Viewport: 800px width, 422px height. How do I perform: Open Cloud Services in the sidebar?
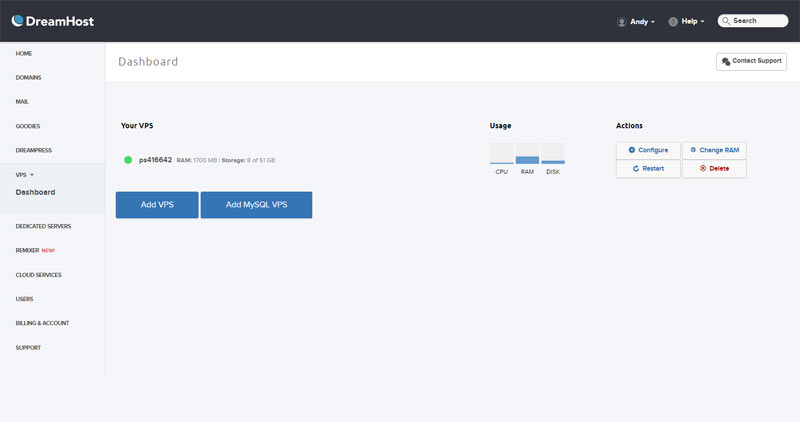[x=38, y=275]
